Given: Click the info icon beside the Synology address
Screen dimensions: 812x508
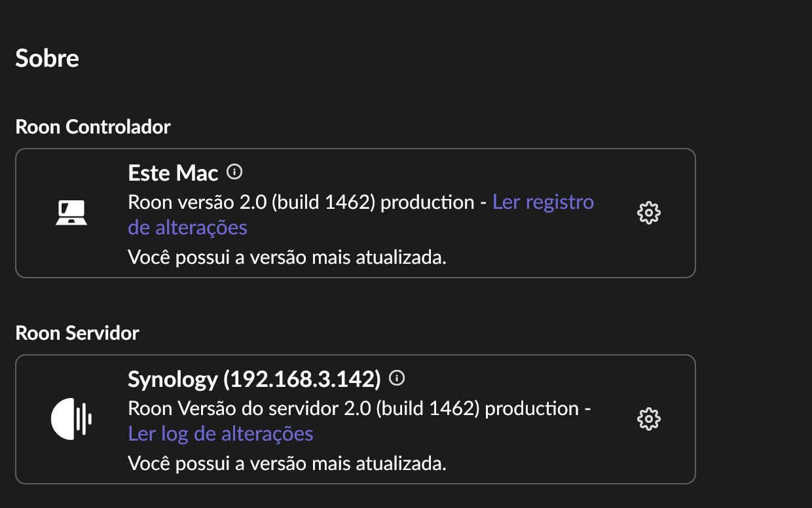Looking at the screenshot, I should coord(397,378).
